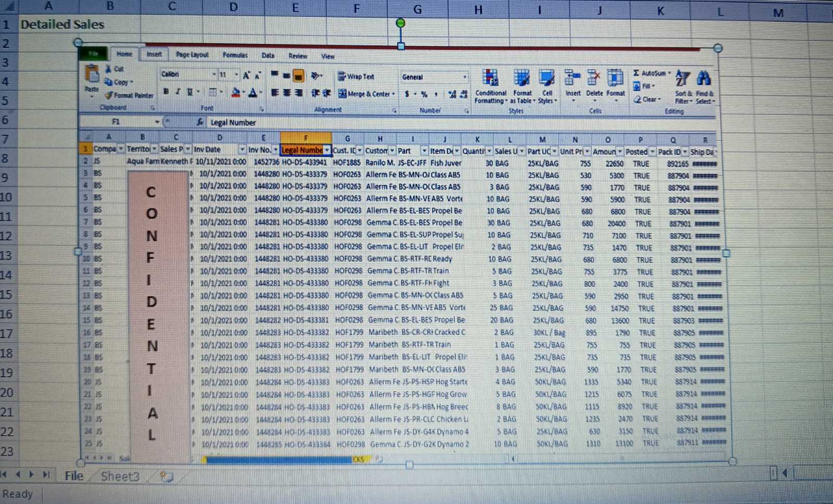Jump to first sheet with navigation arrow
The image size is (833, 504).
(x=4, y=474)
